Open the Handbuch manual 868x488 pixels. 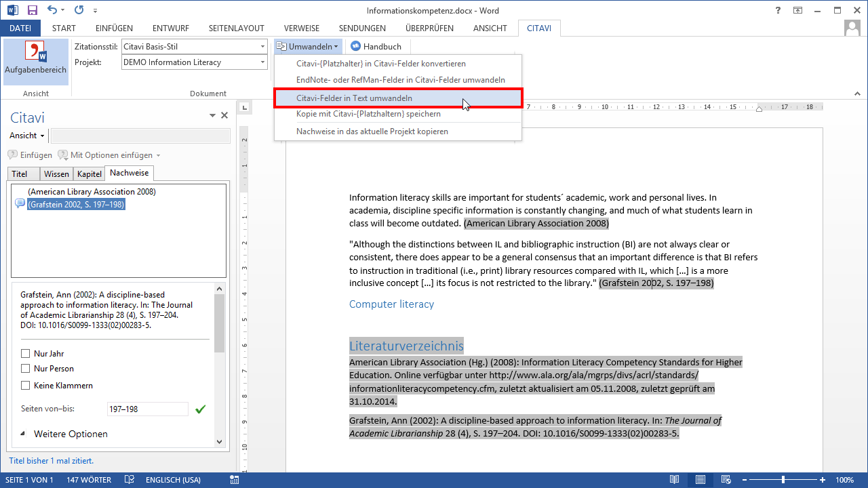376,47
